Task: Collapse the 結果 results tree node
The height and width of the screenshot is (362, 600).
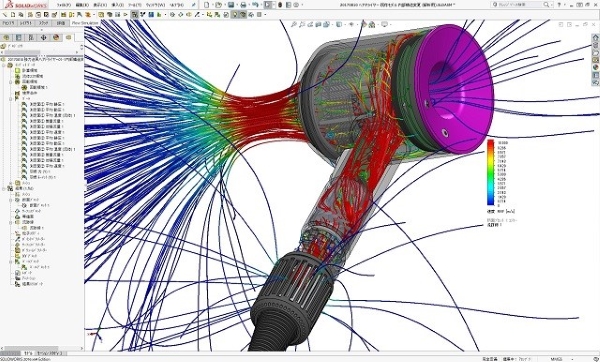Action: pyautogui.click(x=4, y=189)
